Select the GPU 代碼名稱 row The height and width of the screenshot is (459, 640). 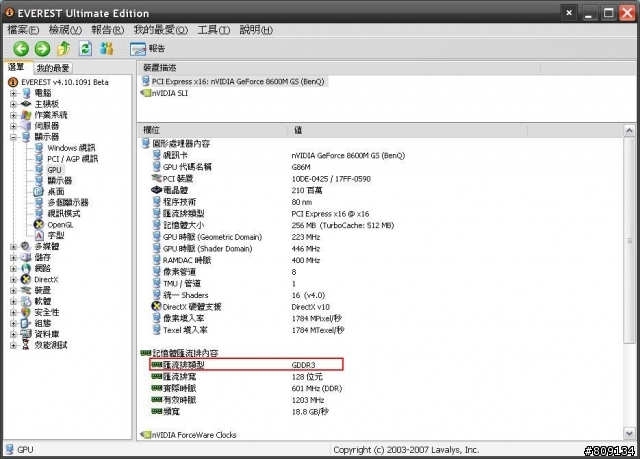[x=231, y=167]
